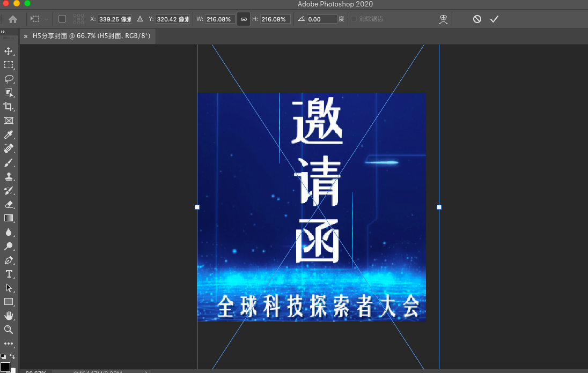Open the Edit Toolbar ellipsis menu
Screen dimensions: 588x373
point(8,344)
